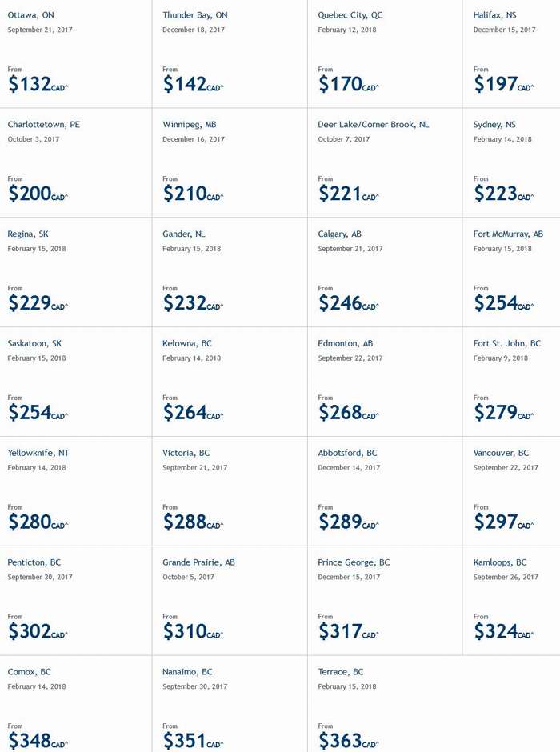Open the Charlottetown, PE destination link
This screenshot has width=560, height=752.
click(44, 125)
